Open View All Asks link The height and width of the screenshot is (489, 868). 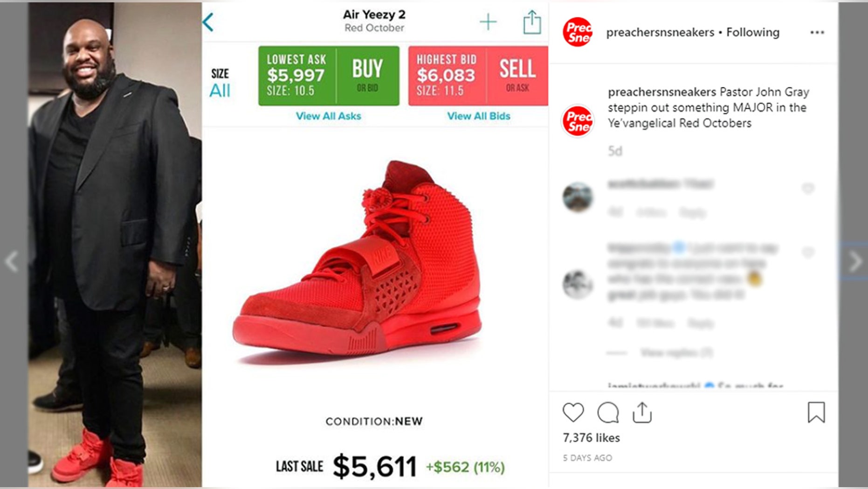click(329, 116)
